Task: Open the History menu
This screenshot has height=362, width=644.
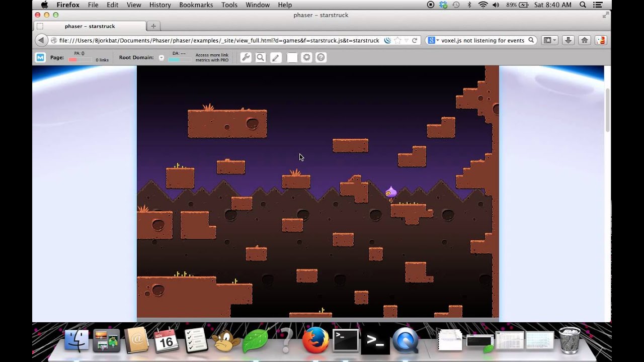Action: tap(160, 5)
